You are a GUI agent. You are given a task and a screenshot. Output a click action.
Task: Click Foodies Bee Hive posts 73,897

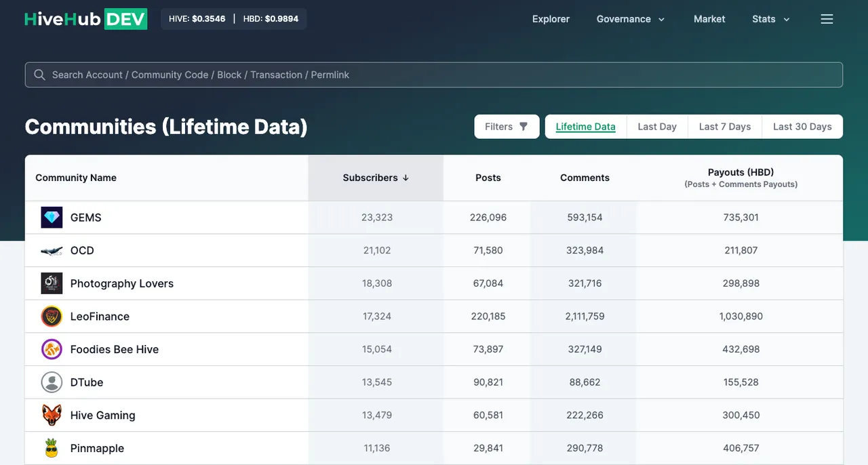point(488,349)
